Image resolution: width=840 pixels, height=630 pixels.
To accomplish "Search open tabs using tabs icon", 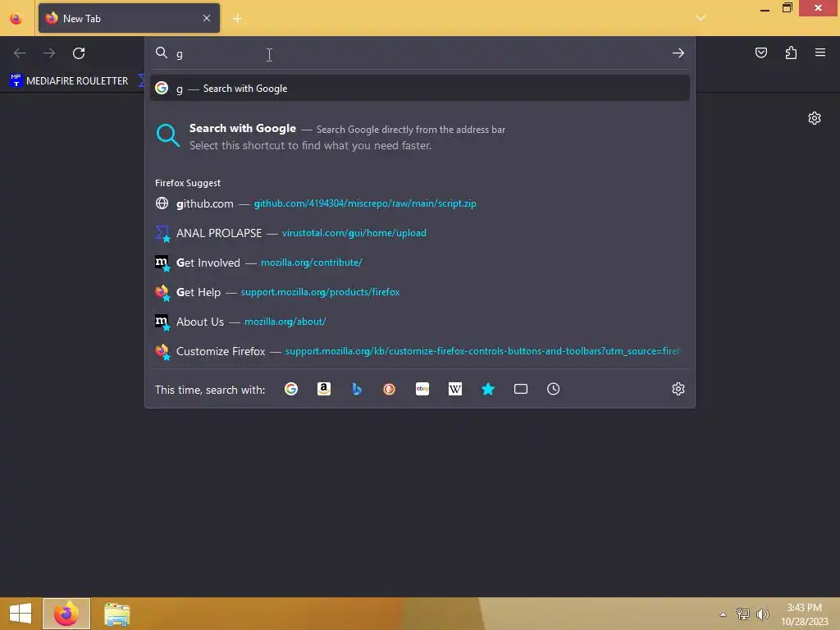I will pos(521,389).
